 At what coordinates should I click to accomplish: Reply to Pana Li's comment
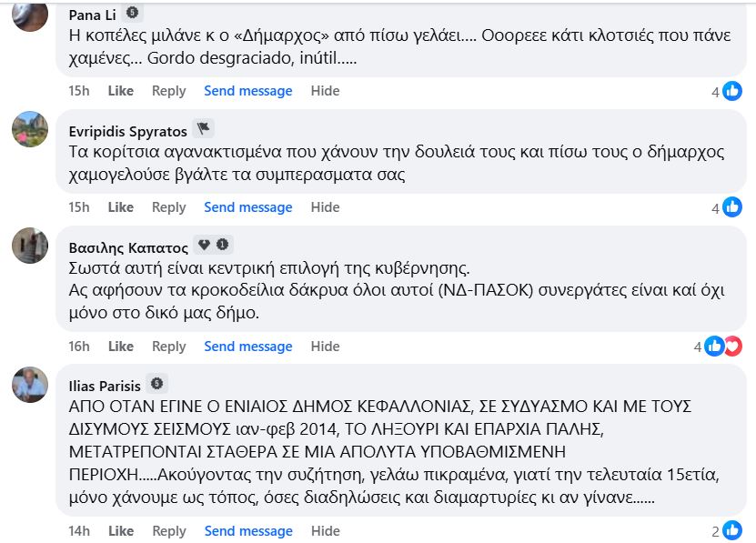tap(168, 91)
